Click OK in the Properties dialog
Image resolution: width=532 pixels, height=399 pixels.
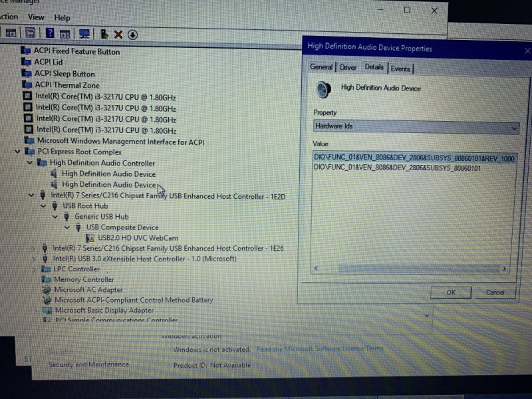pos(451,293)
